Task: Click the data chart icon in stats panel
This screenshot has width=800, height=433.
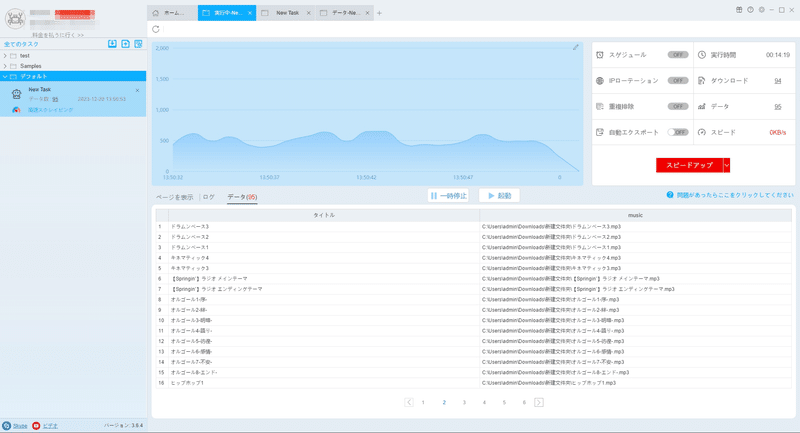Action: (x=702, y=106)
